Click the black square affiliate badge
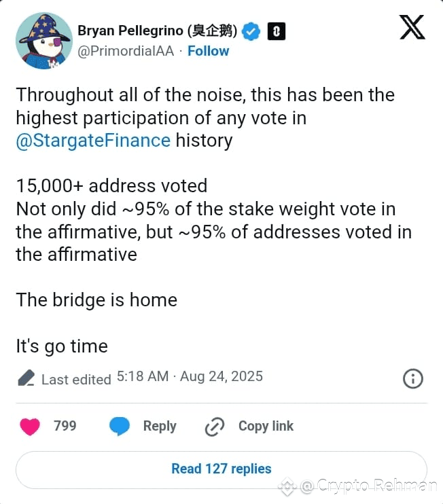Viewport: 443px width, 504px height. pyautogui.click(x=277, y=31)
